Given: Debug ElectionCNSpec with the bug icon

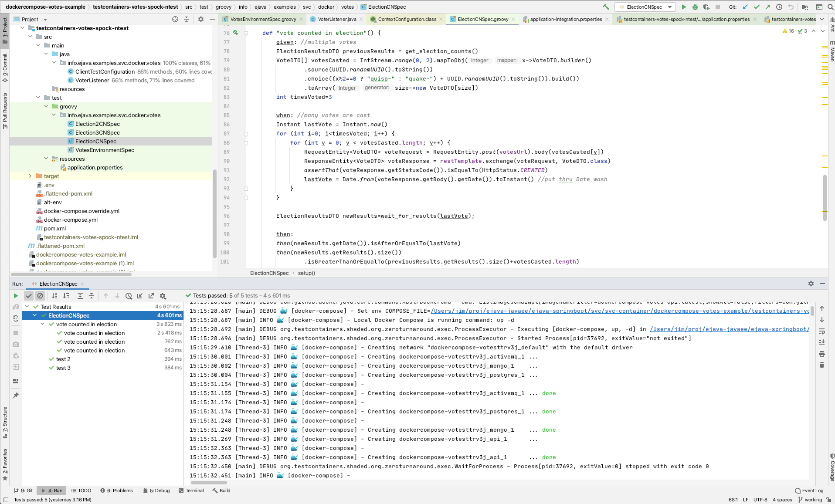Looking at the screenshot, I should point(695,7).
